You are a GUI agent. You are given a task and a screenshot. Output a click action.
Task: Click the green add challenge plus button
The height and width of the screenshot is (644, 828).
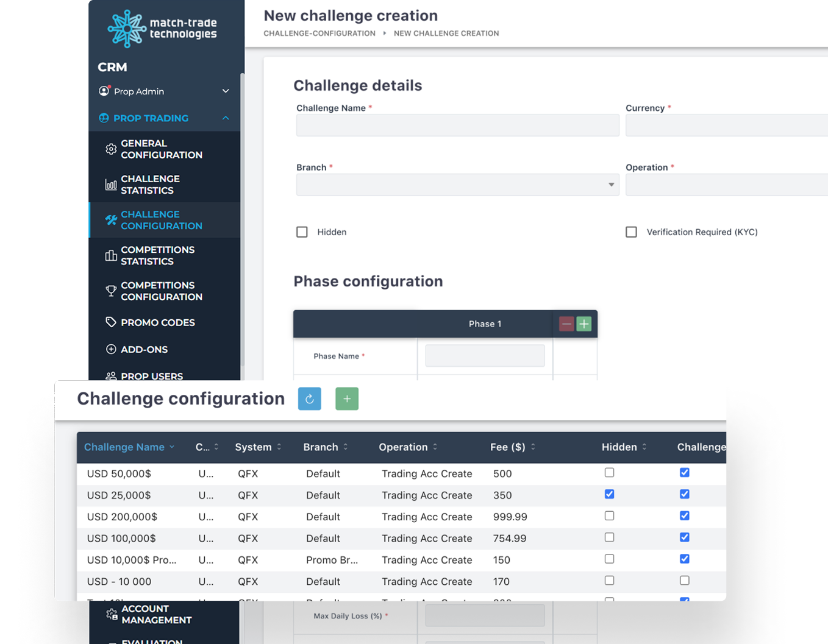[346, 399]
